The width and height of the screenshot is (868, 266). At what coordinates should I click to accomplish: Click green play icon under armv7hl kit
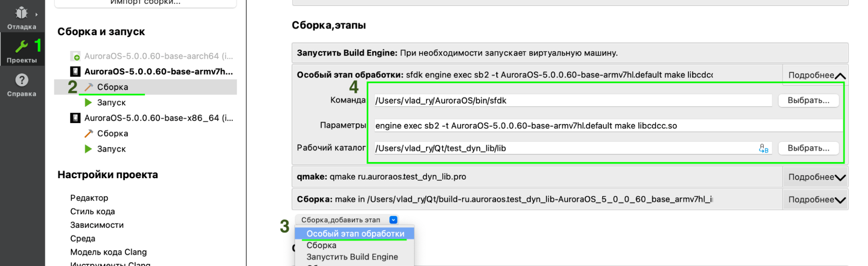(x=89, y=103)
